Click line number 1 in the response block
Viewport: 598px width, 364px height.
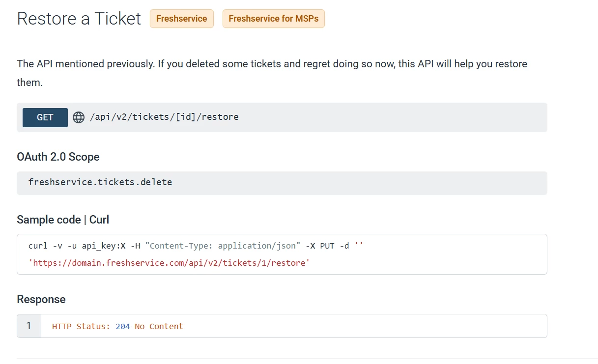pyautogui.click(x=29, y=326)
